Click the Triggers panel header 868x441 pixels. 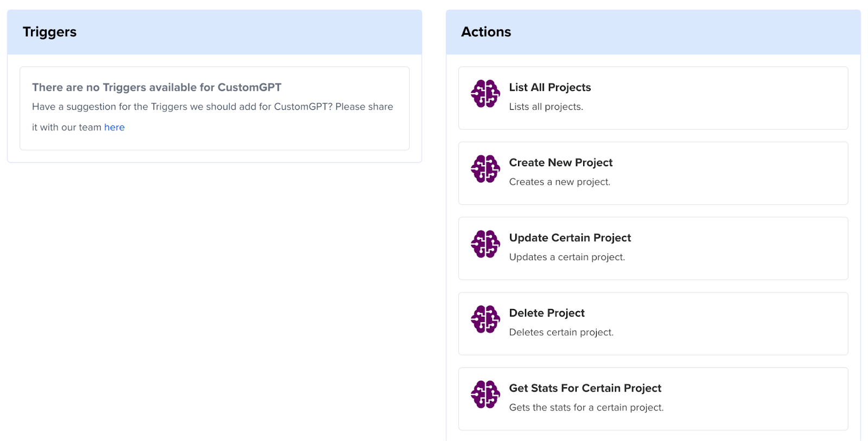pos(214,32)
